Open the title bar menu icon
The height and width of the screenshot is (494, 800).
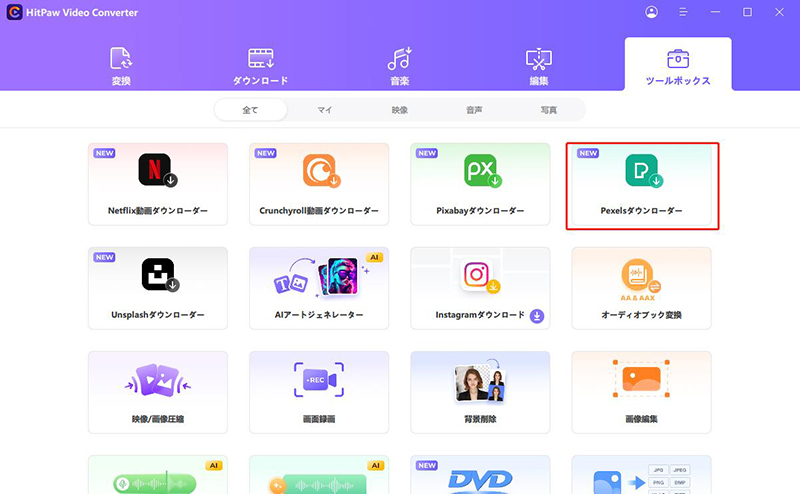click(x=683, y=12)
